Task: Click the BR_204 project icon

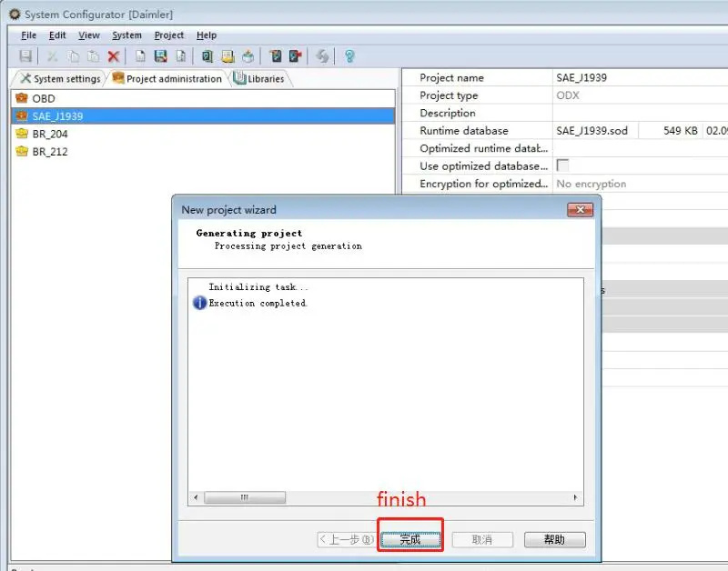Action: tap(22, 134)
